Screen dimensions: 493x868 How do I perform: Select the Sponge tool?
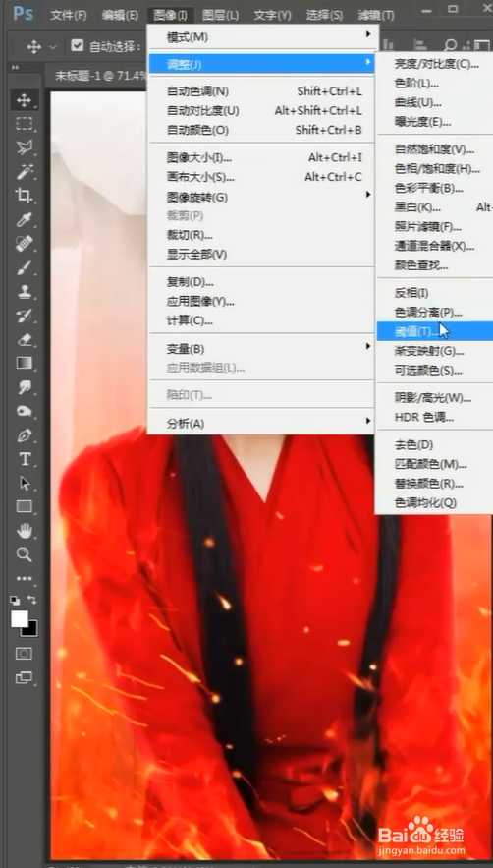tap(24, 411)
